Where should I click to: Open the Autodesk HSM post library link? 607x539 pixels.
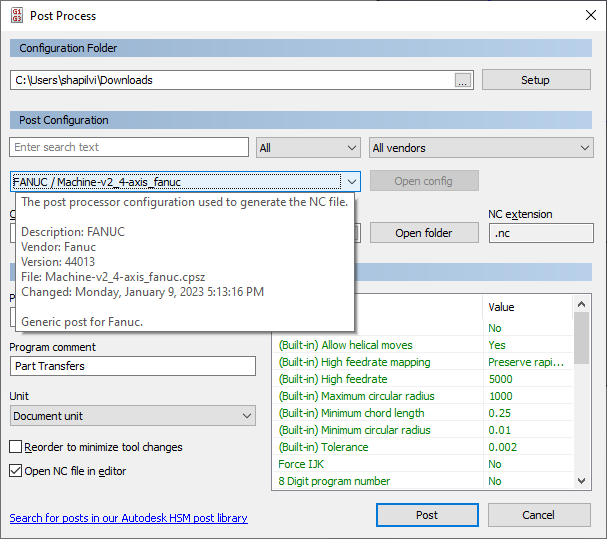[128, 518]
